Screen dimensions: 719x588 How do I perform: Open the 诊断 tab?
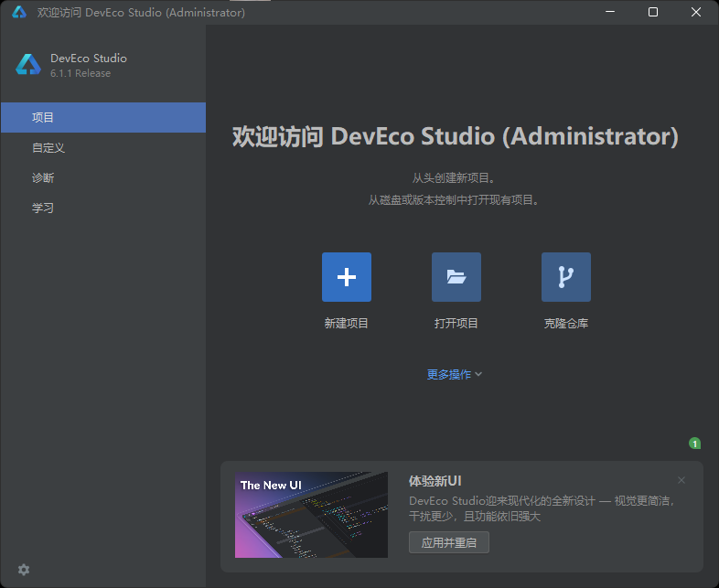tap(103, 177)
